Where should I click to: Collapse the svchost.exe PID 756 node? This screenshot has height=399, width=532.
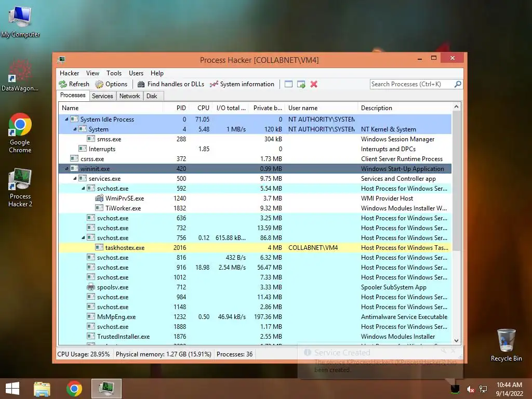(83, 237)
